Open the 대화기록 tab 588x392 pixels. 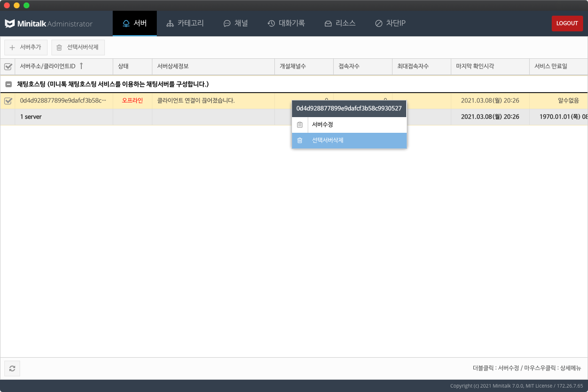click(x=286, y=23)
